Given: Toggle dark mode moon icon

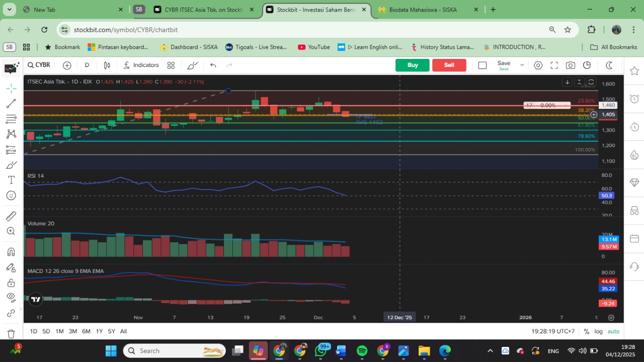Looking at the screenshot, I should coord(609,65).
